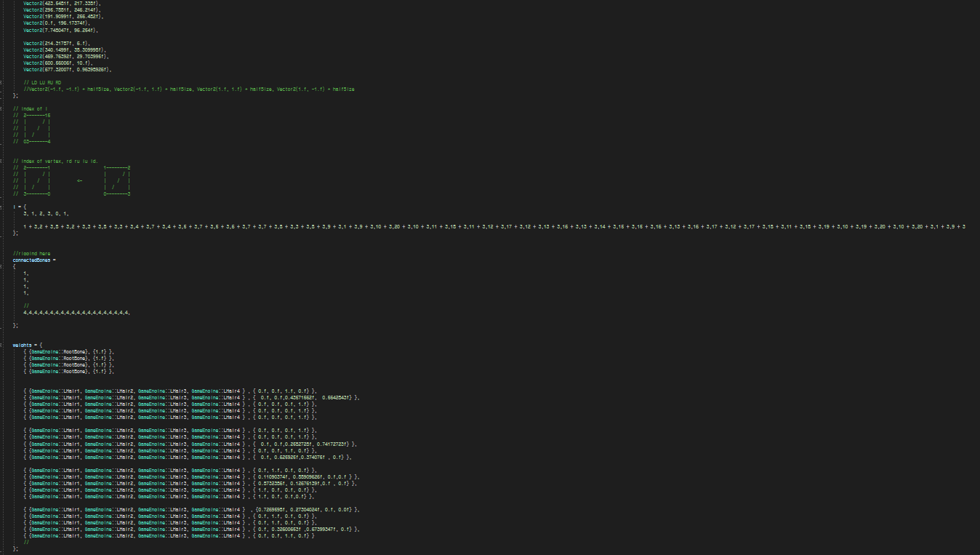This screenshot has height=555, width=980.
Task: Collapse the '// LD LU RU RD' comment
Action: 5,82
